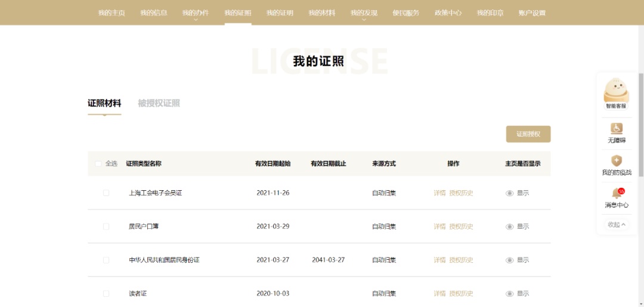The height and width of the screenshot is (307, 644).
Task: Tick the checkbox for 上海工会电子会员证
Action: click(x=106, y=193)
